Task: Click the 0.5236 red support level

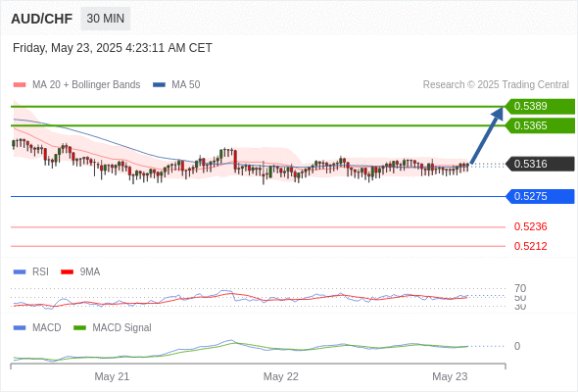Action: (530, 226)
